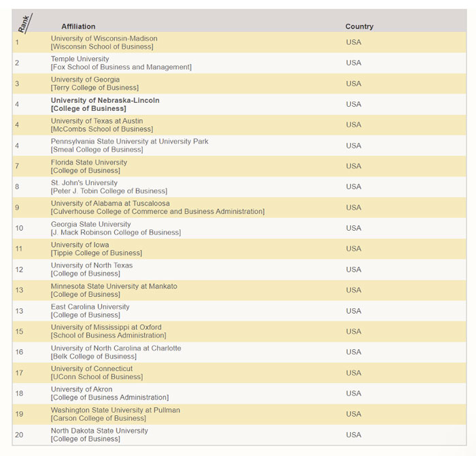Click rank number 15 cell
This screenshot has width=476, height=456.
pyautogui.click(x=19, y=331)
